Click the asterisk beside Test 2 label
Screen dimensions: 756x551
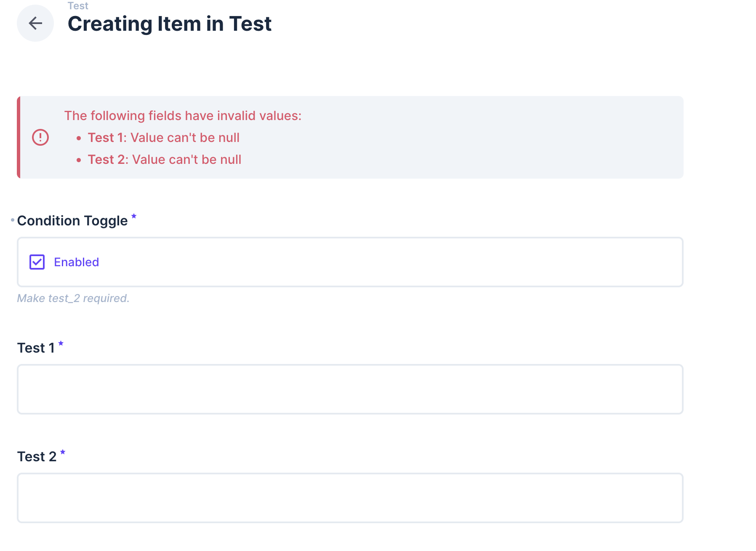point(63,452)
